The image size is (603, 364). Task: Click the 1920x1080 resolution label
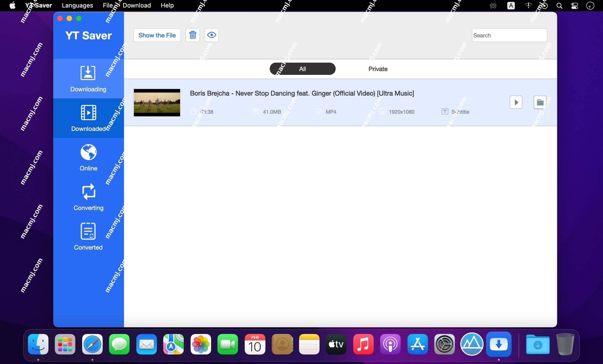point(402,112)
